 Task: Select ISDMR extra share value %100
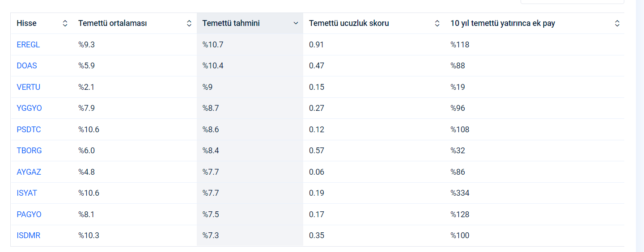click(x=460, y=235)
